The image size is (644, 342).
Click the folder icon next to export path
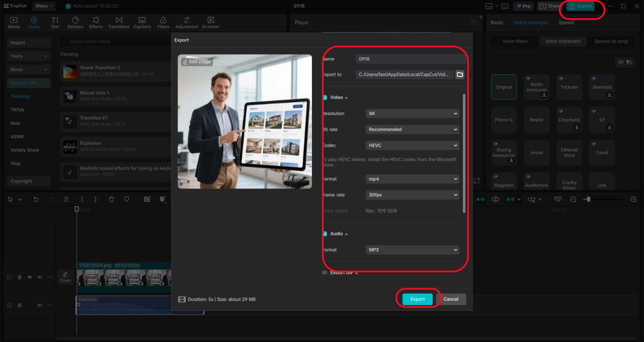point(460,74)
